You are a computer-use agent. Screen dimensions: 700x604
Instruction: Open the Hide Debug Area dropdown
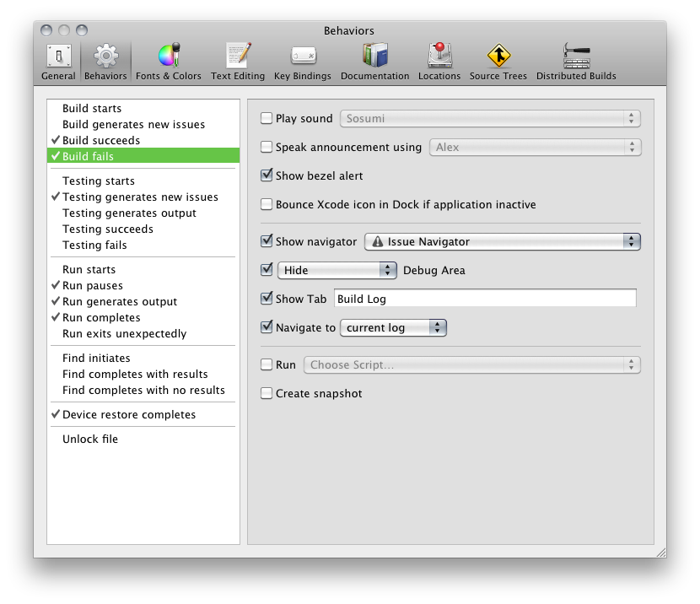[x=337, y=271]
